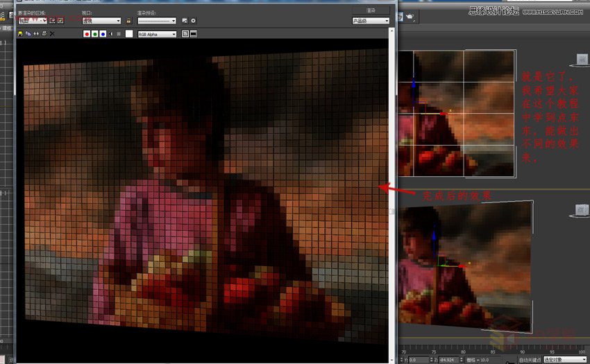The height and width of the screenshot is (364, 590).
Task: Click the Y coordinate input field
Action: coord(419,360)
